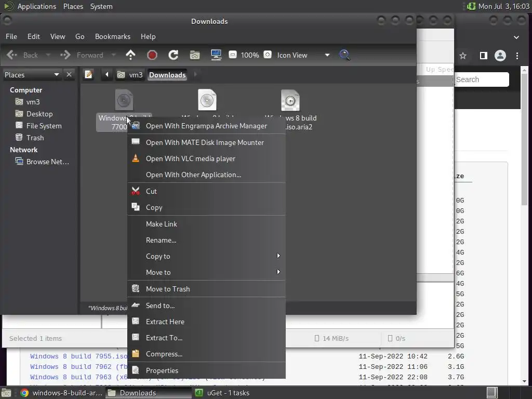Click the Show Desktop icon in bottom panel
The image size is (532, 399).
(6, 393)
